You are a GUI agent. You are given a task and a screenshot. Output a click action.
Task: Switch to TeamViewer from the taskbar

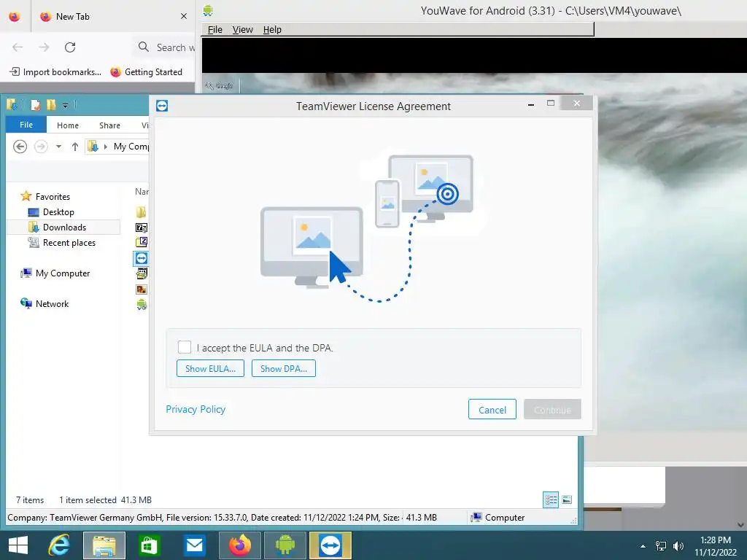(330, 545)
